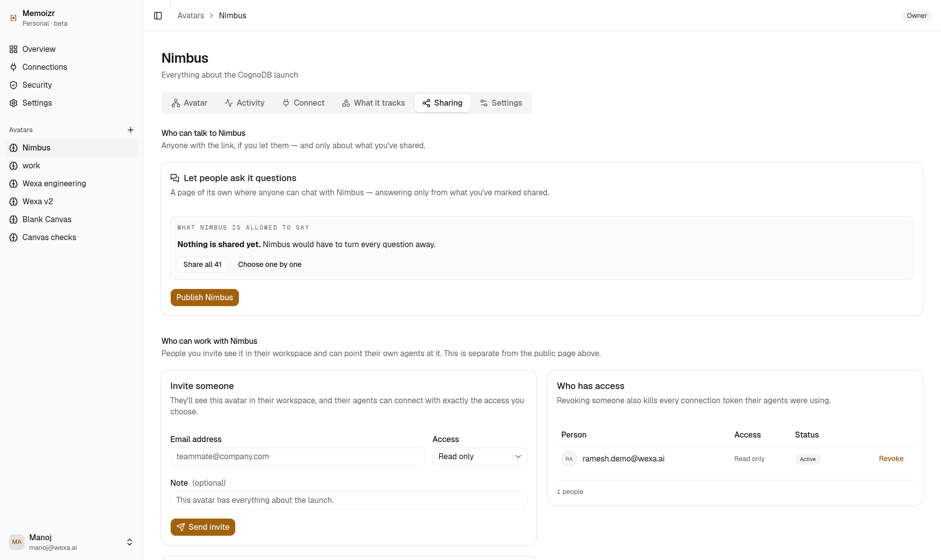
Task: Click the Owner badge
Action: click(916, 15)
